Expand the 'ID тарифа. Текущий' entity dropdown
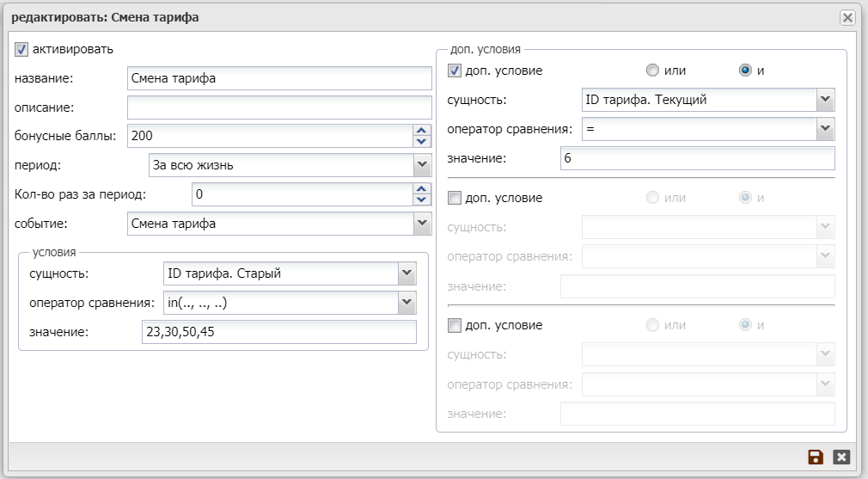The image size is (868, 479). 825,100
